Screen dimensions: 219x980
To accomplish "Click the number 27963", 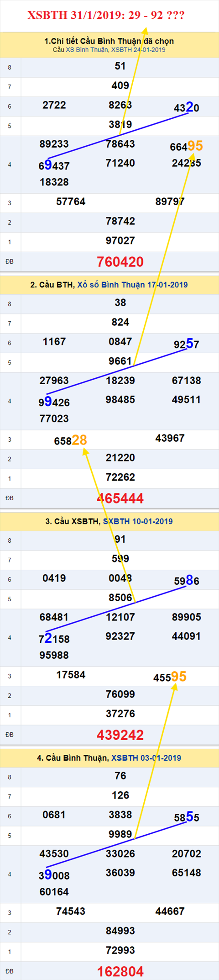I will pos(54,381).
